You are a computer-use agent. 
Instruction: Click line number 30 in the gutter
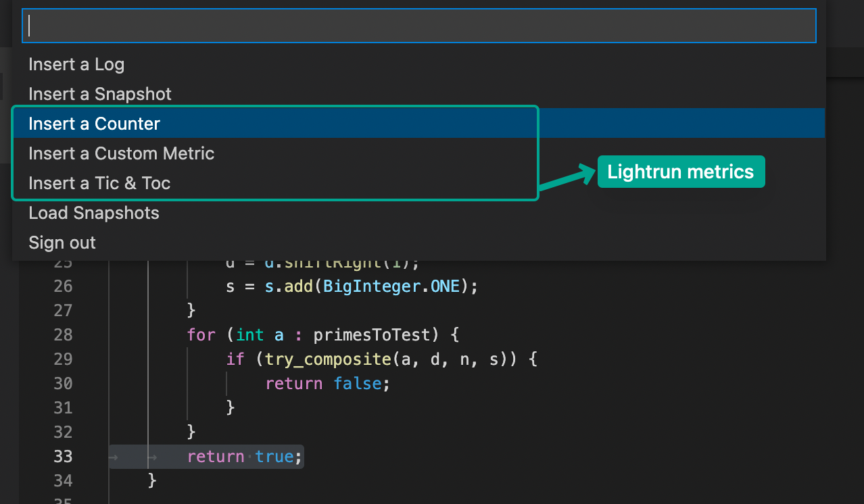click(63, 384)
